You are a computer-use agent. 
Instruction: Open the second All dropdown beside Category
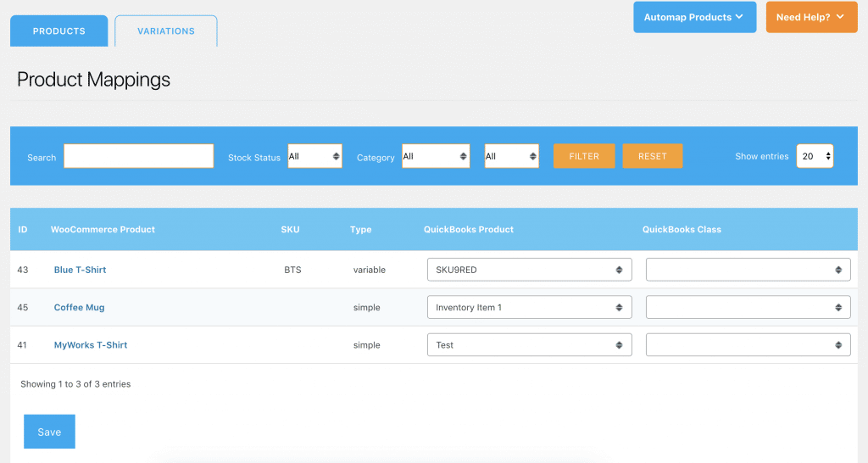pyautogui.click(x=511, y=156)
